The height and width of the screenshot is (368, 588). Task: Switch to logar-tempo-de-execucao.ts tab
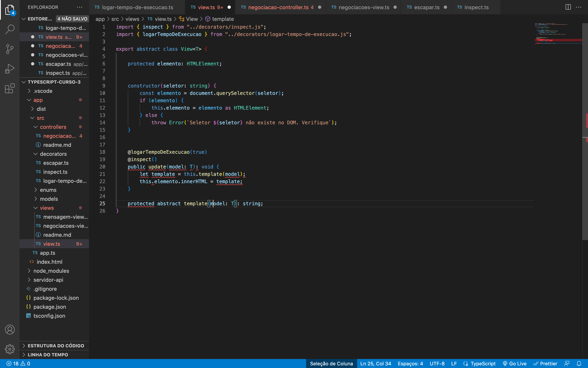(x=137, y=7)
